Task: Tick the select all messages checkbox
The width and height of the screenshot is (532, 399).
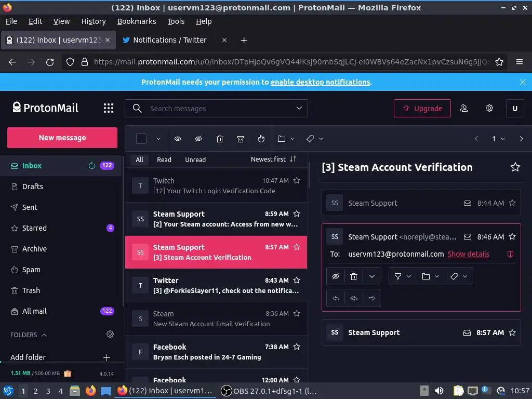Action: click(141, 139)
